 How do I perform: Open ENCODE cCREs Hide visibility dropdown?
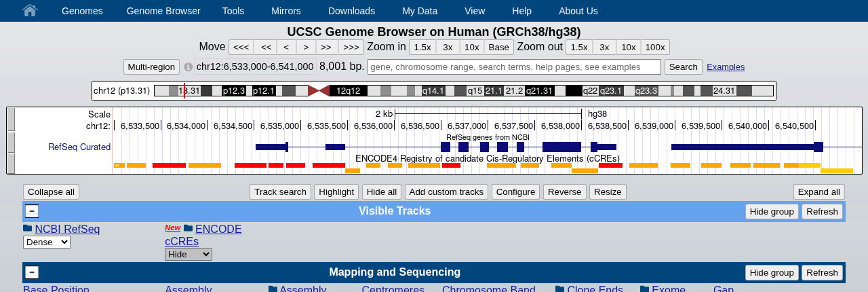(x=189, y=254)
